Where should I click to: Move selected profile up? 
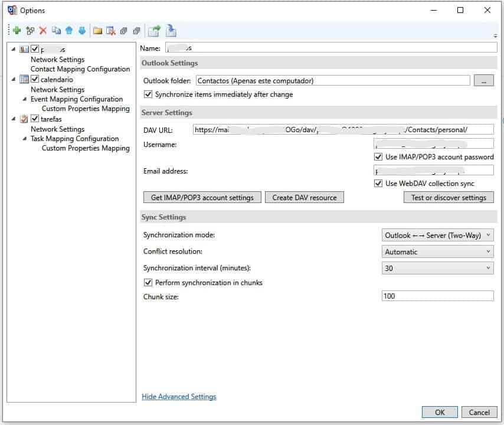(69, 31)
